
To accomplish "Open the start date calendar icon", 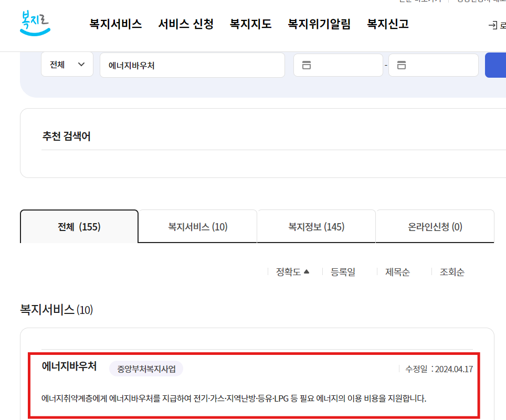I will coord(306,65).
